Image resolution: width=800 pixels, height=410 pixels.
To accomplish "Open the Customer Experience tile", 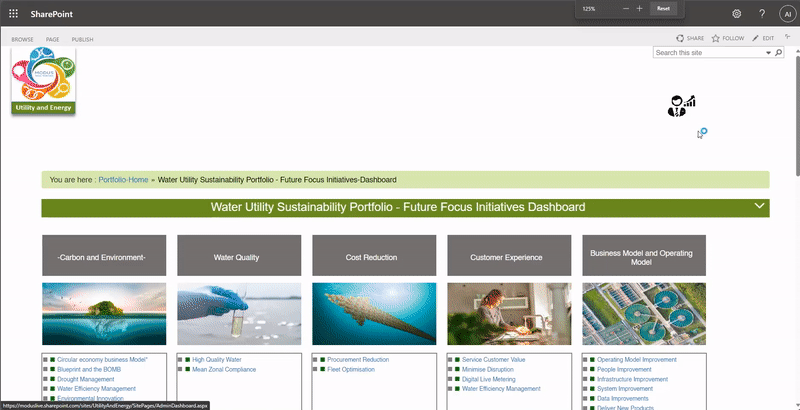I will [509, 255].
